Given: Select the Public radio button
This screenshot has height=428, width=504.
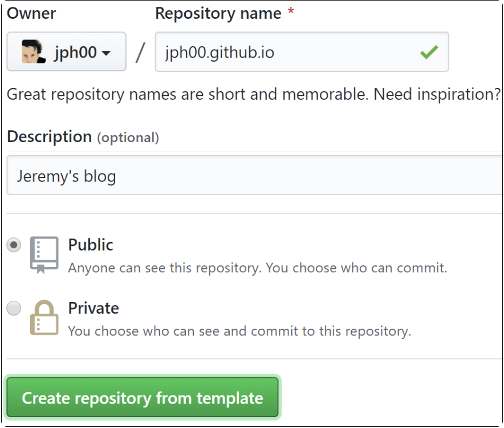Looking at the screenshot, I should click(x=14, y=245).
